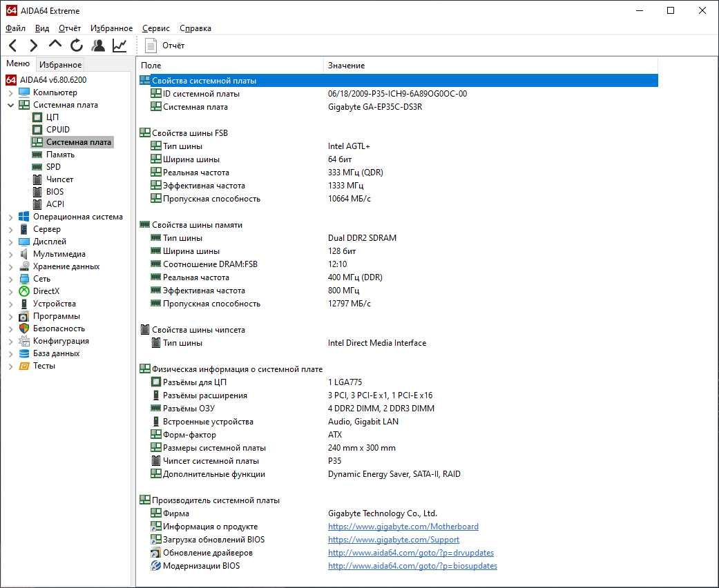The width and height of the screenshot is (719, 588).
Task: Select the Дисплей item in tree
Action: (x=50, y=242)
